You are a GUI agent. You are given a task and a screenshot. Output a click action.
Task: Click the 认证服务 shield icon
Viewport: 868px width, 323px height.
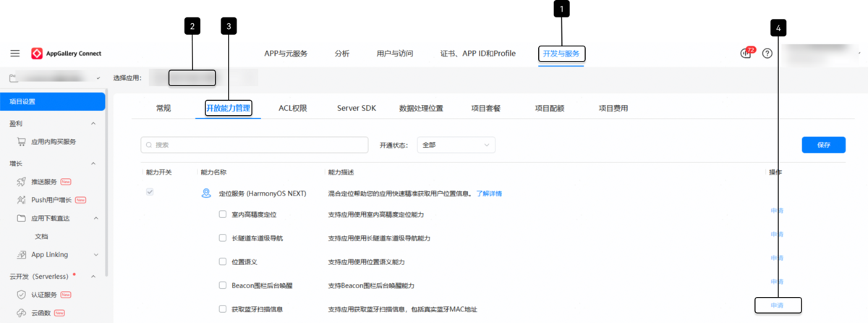(x=22, y=295)
